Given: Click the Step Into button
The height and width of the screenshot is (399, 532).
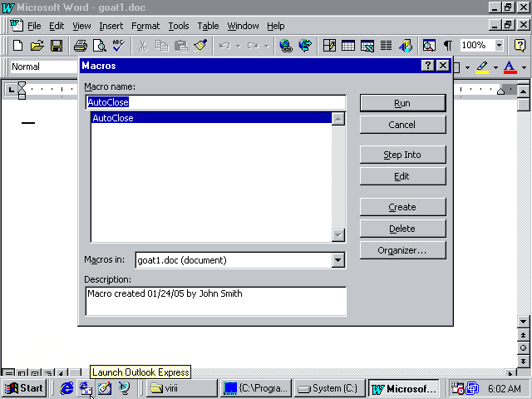Looking at the screenshot, I should point(402,155).
